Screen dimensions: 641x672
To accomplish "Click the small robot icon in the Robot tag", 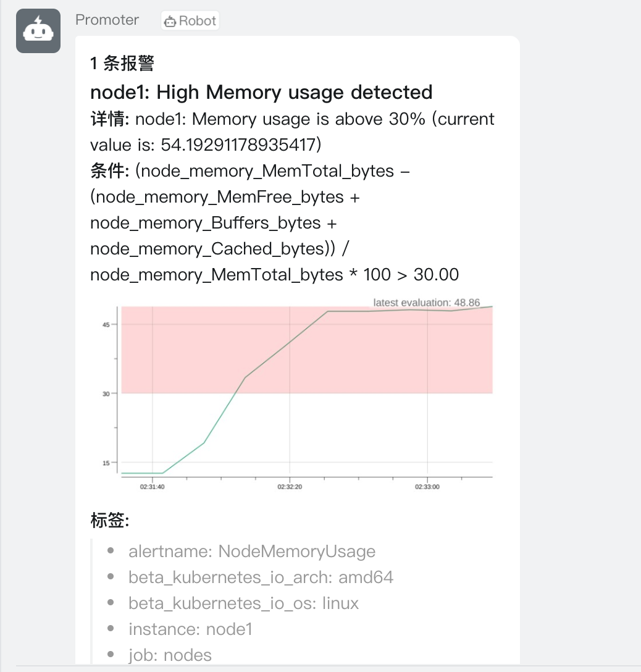I will pos(170,22).
